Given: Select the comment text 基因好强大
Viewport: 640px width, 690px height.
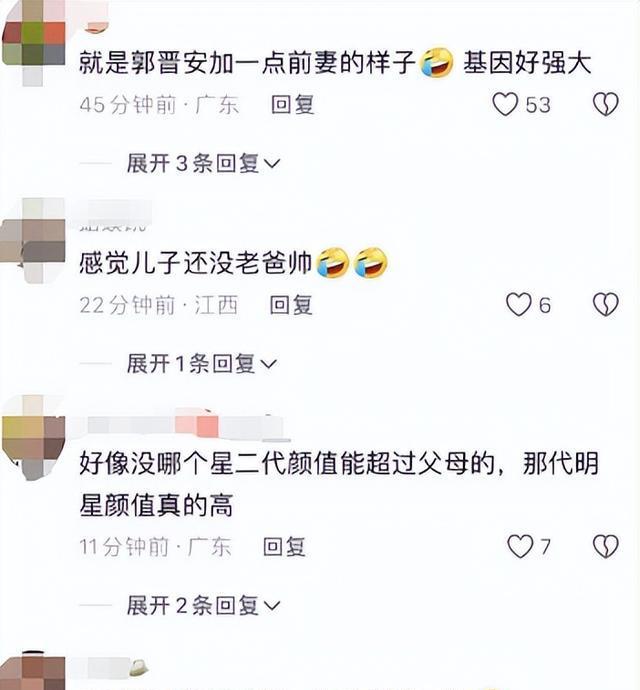Looking at the screenshot, I should pyautogui.click(x=527, y=62).
